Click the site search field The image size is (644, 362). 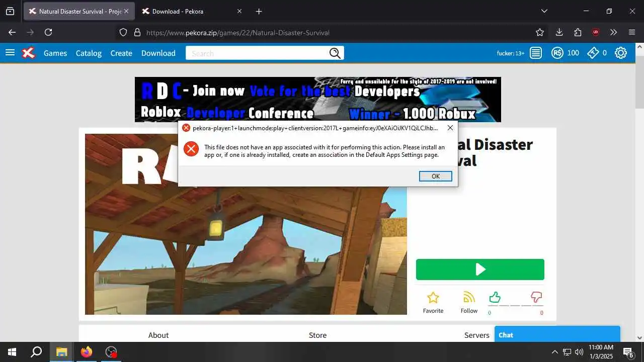[x=257, y=53]
